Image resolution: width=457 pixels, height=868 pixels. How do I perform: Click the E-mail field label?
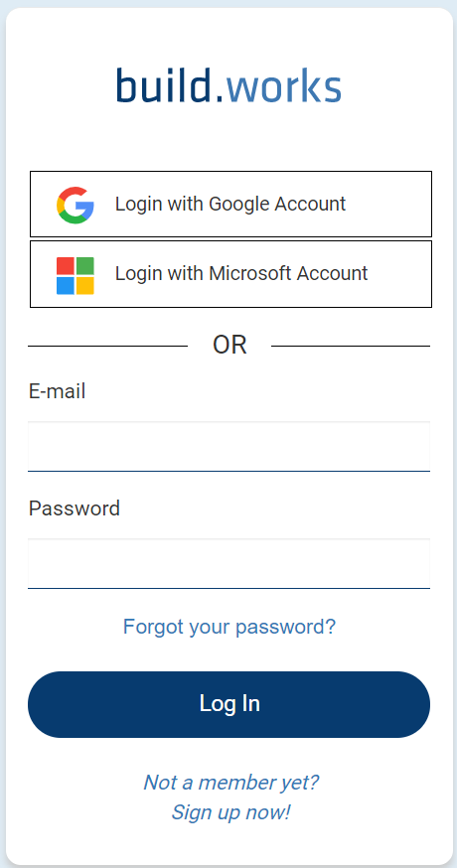pyautogui.click(x=57, y=392)
